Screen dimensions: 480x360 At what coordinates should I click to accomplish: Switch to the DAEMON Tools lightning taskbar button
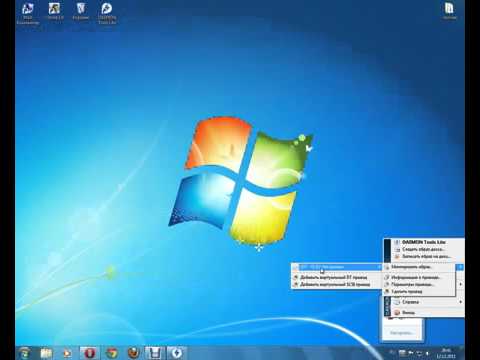coord(177,353)
